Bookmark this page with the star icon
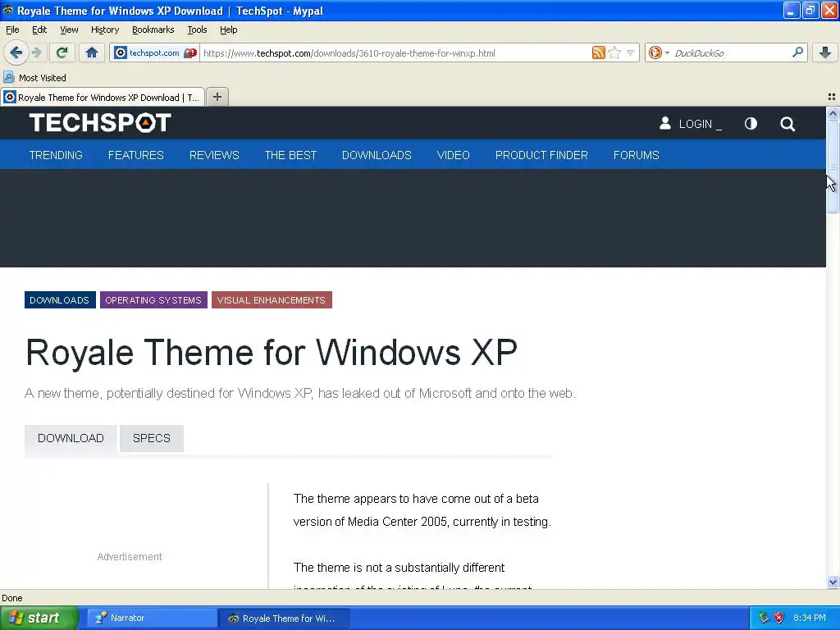The height and width of the screenshot is (630, 840). click(x=614, y=52)
